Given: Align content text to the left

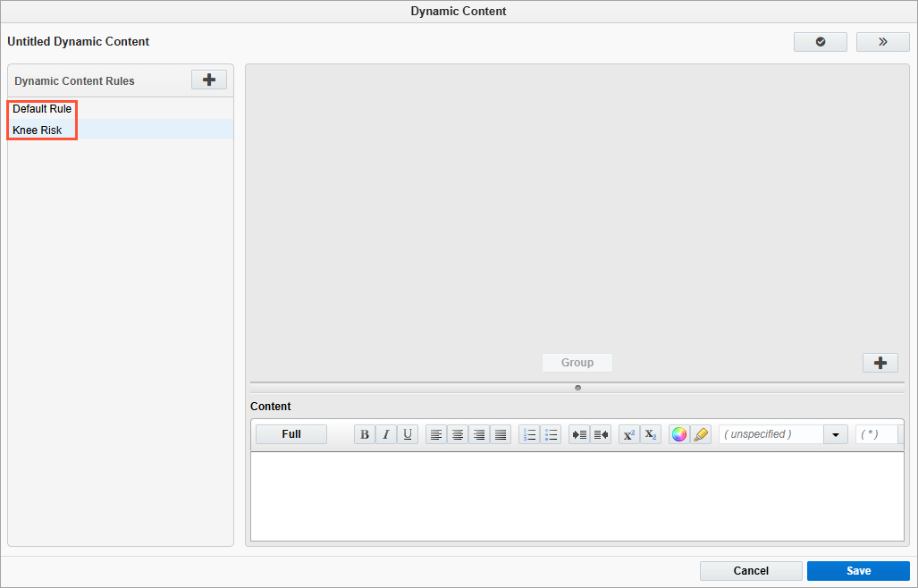Looking at the screenshot, I should (x=436, y=435).
